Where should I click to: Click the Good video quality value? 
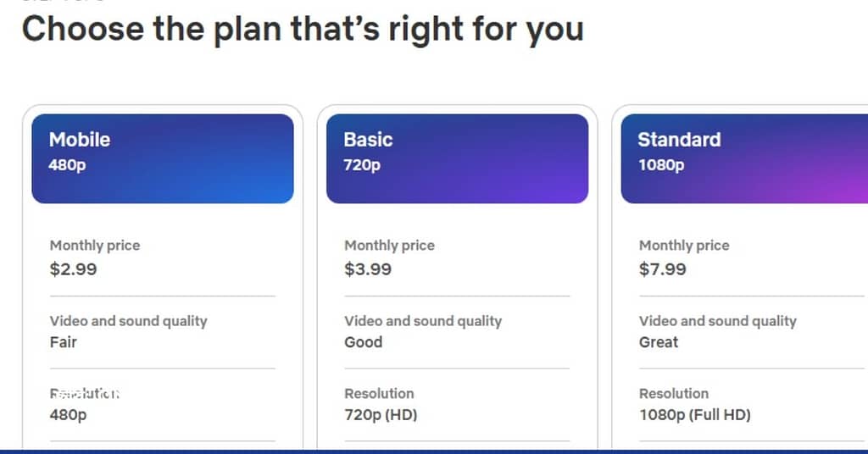(363, 342)
